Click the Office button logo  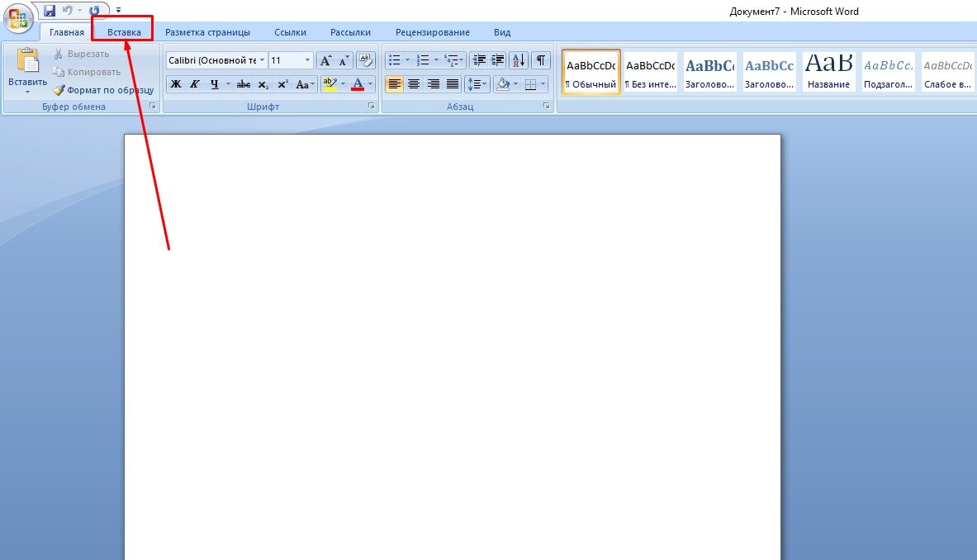(x=18, y=18)
